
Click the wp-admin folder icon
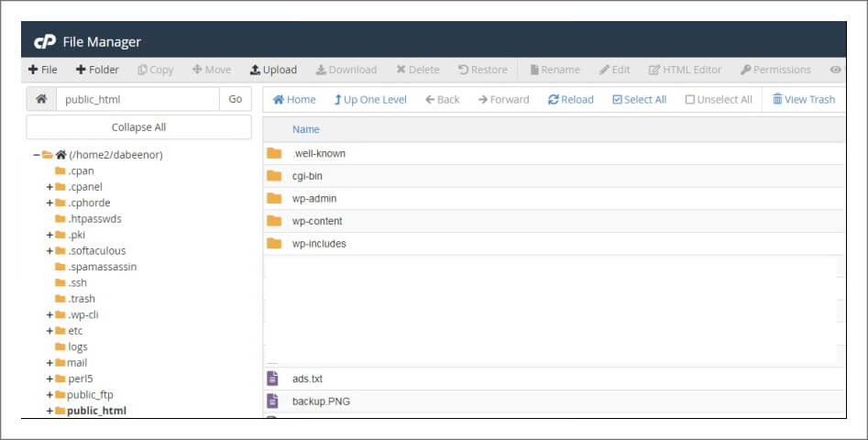(x=274, y=198)
